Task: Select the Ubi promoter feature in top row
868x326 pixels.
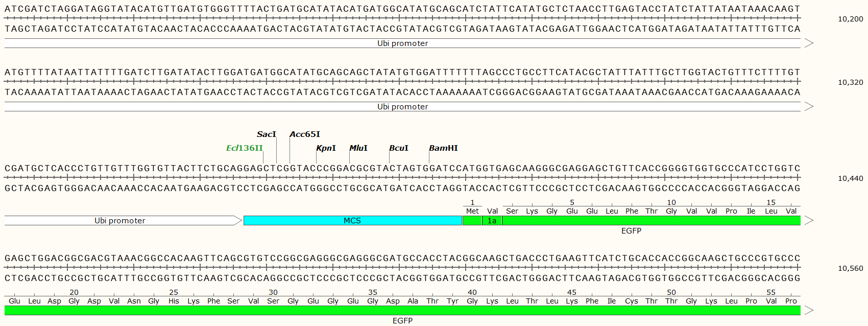Action: click(x=402, y=43)
